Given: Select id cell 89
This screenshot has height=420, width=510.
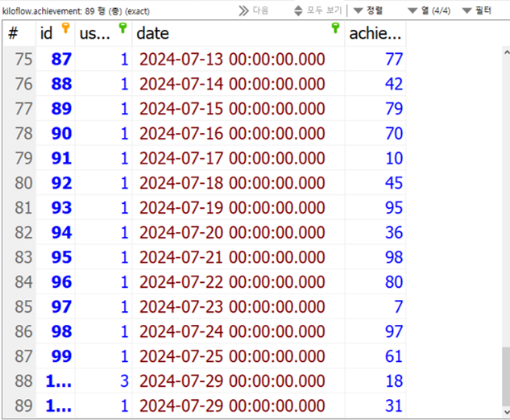Looking at the screenshot, I should coord(56,109).
